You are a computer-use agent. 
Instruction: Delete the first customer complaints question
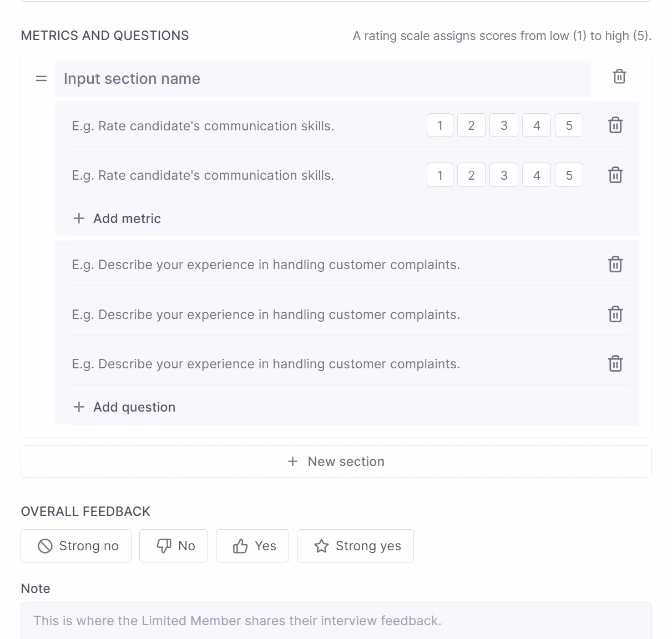click(x=615, y=265)
